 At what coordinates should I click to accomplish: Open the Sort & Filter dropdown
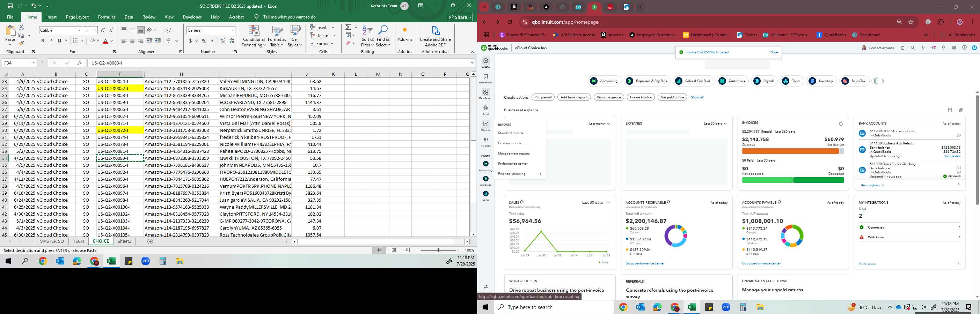pyautogui.click(x=367, y=37)
